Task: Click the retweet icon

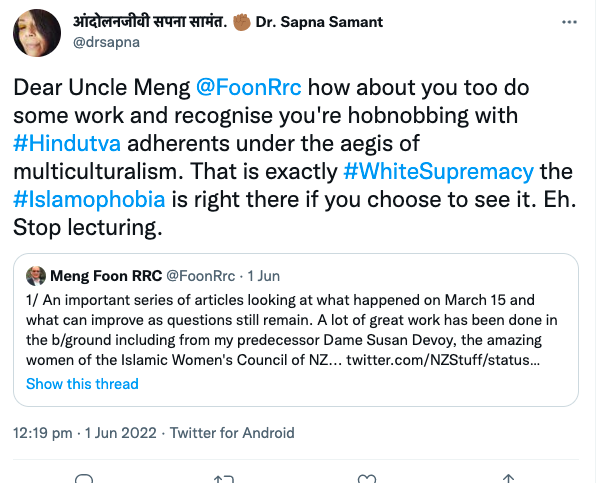Action: pos(223,479)
